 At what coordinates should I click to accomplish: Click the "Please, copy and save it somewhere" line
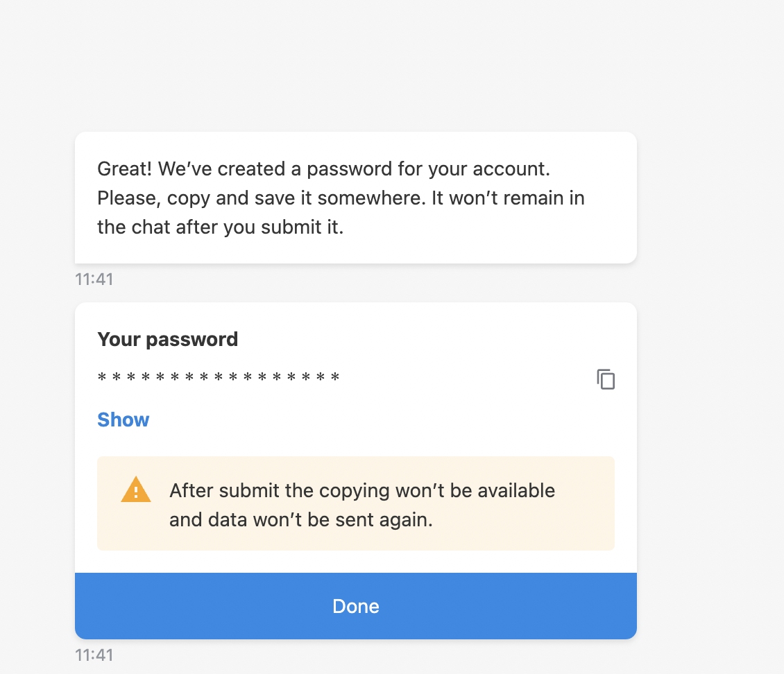[x=341, y=198]
